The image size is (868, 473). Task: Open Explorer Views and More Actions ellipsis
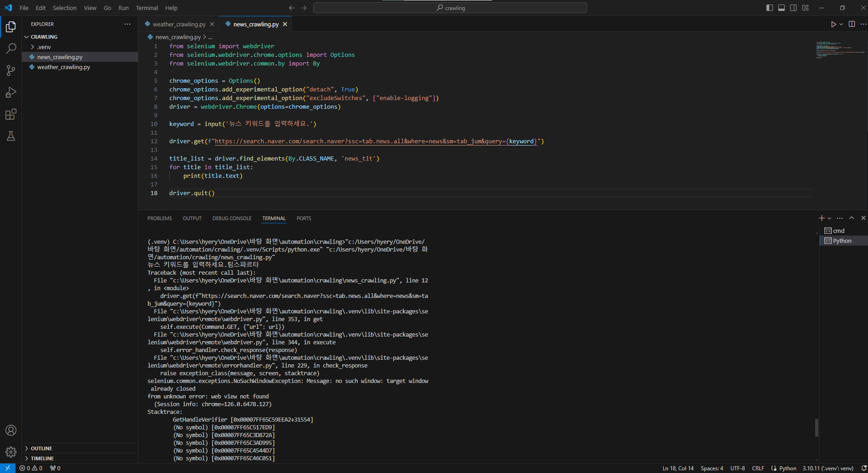127,24
